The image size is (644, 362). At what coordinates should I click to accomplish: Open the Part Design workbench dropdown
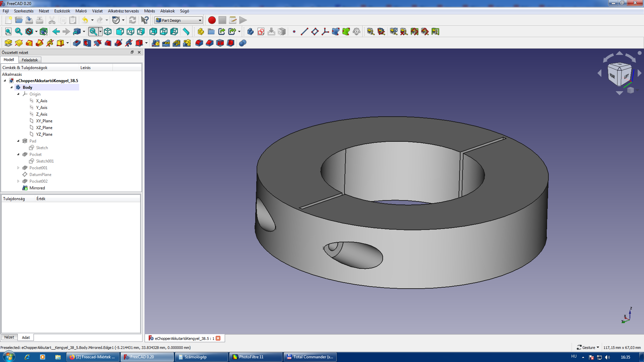(x=179, y=20)
